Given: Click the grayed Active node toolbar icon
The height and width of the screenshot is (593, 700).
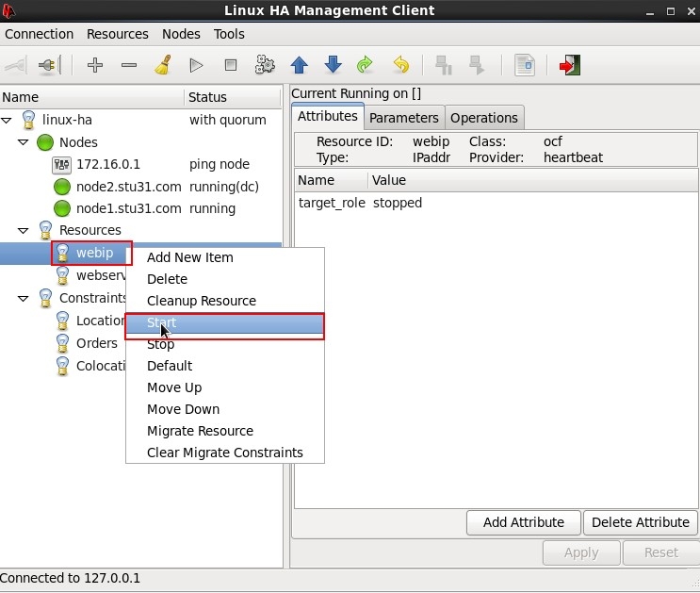Looking at the screenshot, I should [x=477, y=65].
